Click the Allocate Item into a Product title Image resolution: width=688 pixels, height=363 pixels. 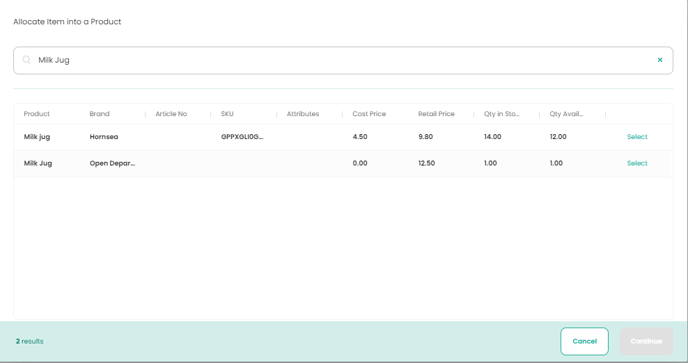point(67,22)
